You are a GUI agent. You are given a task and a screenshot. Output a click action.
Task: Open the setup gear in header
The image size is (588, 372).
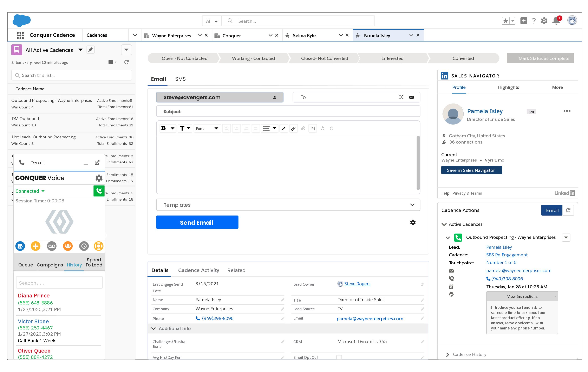tap(544, 21)
